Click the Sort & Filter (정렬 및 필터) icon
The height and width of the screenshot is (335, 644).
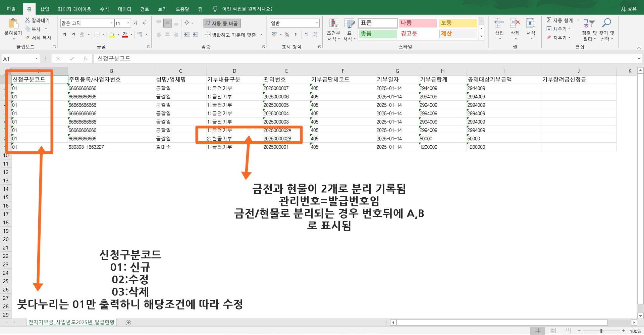(589, 23)
